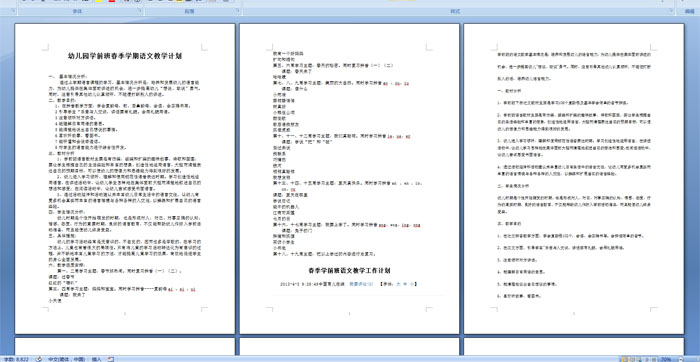Screen dimensions: 700x362
Task: Open the 中文(简体, 中国) language setting
Action: pos(66,359)
